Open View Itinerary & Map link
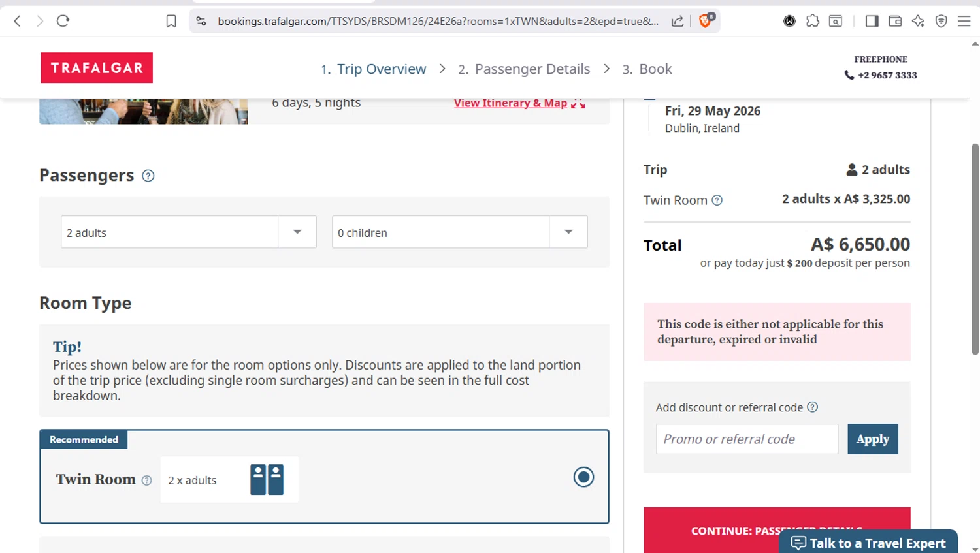 510,103
